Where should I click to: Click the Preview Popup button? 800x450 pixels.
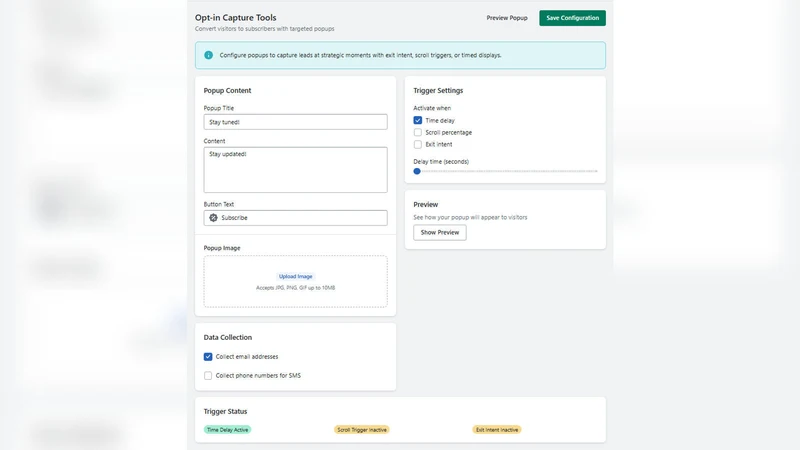click(507, 18)
